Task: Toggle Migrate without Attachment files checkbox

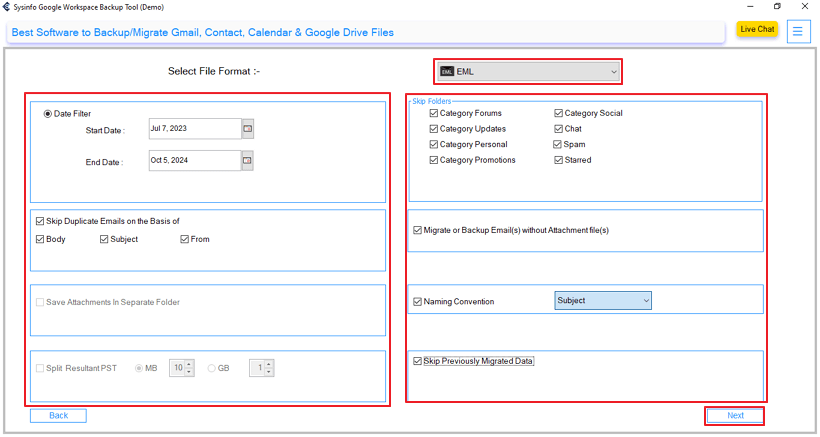Action: (x=418, y=230)
